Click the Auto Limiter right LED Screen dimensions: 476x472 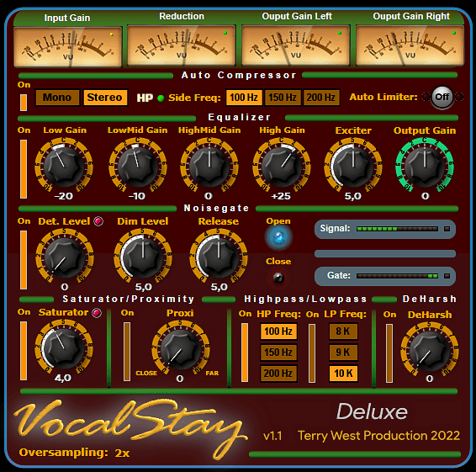(459, 97)
